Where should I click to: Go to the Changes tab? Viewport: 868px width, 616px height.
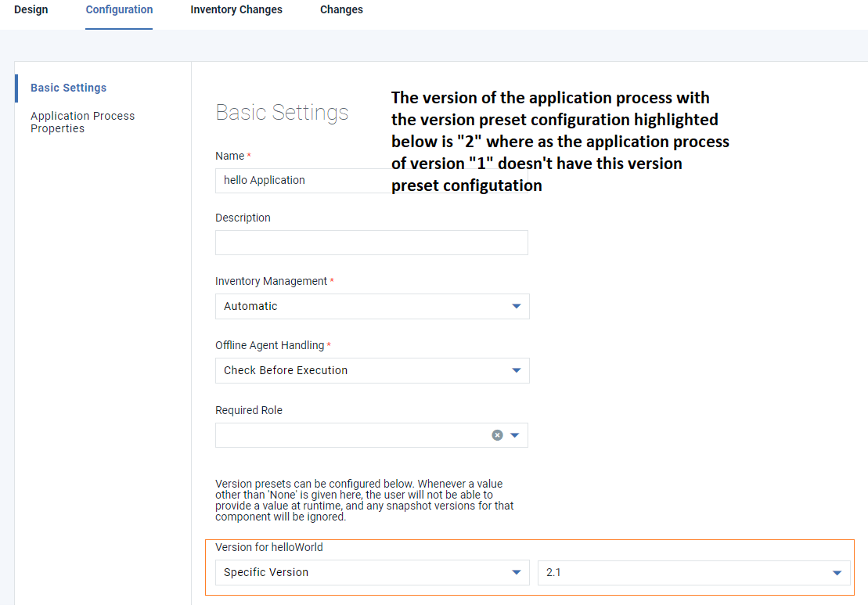[341, 10]
